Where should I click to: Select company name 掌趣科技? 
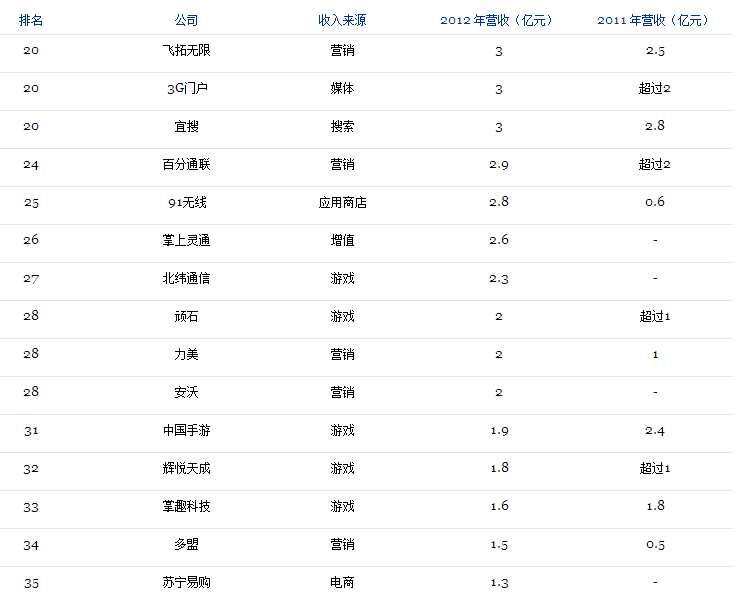[186, 507]
